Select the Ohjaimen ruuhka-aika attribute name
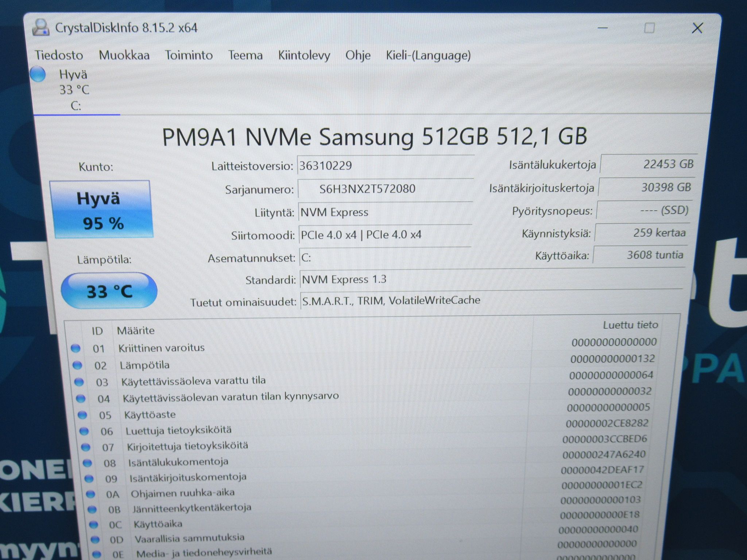The width and height of the screenshot is (747, 560). (x=183, y=493)
